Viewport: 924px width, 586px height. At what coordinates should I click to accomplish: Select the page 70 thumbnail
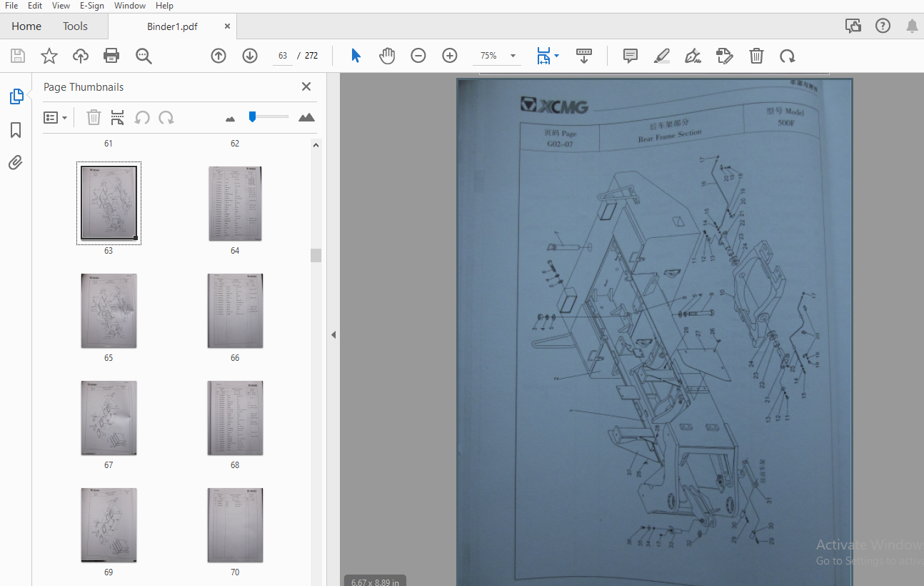click(x=235, y=525)
